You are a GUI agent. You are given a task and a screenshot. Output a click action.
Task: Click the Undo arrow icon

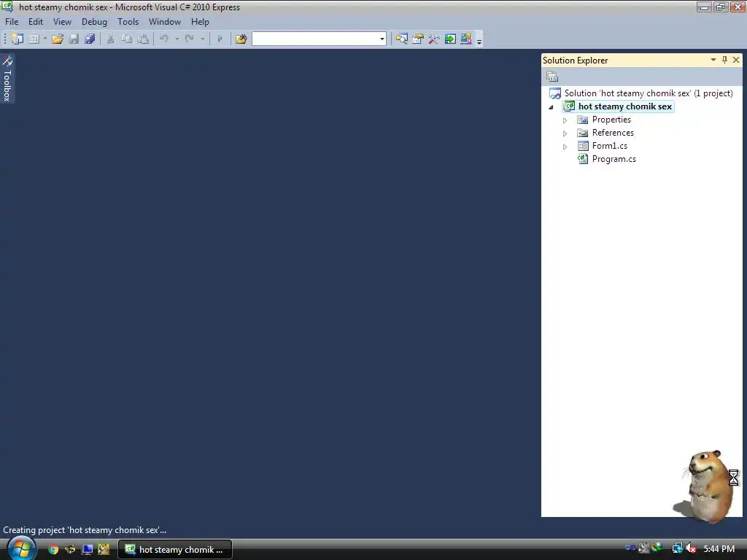(164, 39)
